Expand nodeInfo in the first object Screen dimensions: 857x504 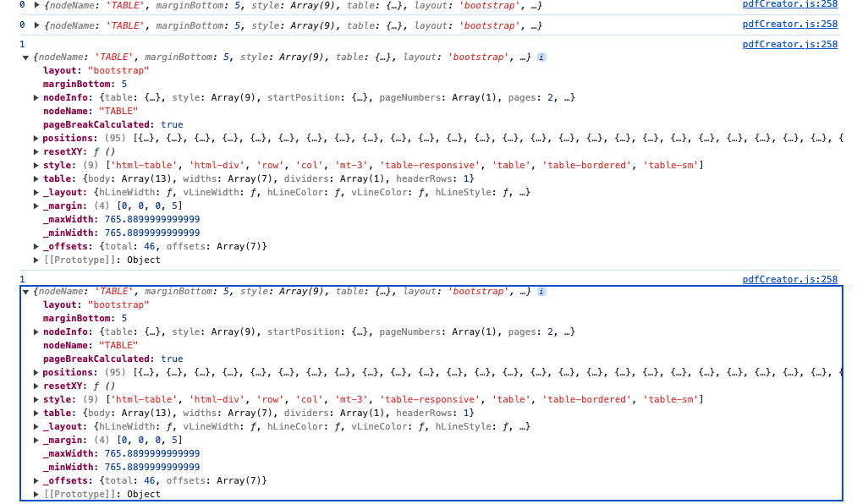[36, 98]
